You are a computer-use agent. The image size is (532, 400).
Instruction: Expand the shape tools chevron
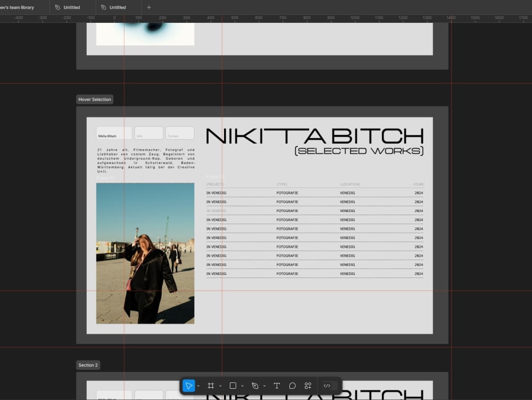(x=242, y=386)
